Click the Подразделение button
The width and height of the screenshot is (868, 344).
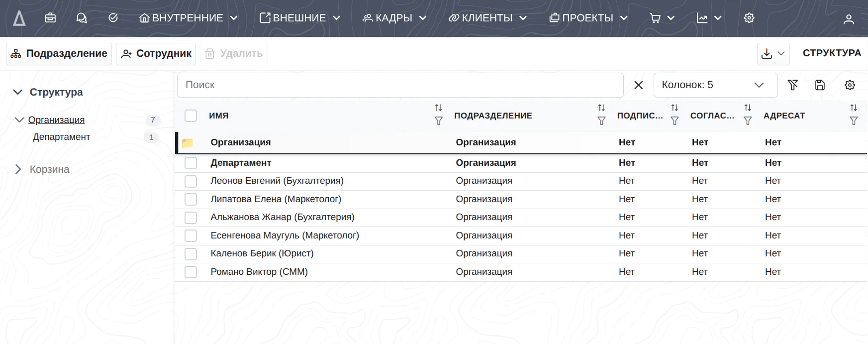tap(59, 54)
